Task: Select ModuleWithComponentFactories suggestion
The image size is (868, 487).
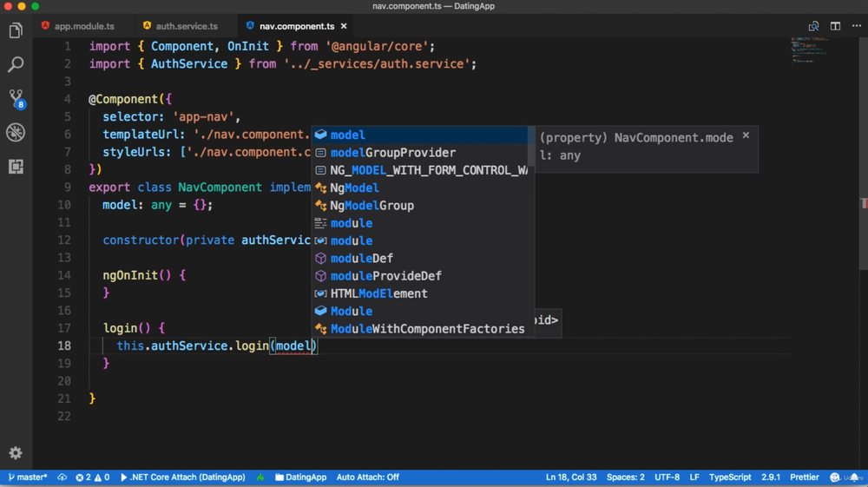Action: (x=419, y=329)
